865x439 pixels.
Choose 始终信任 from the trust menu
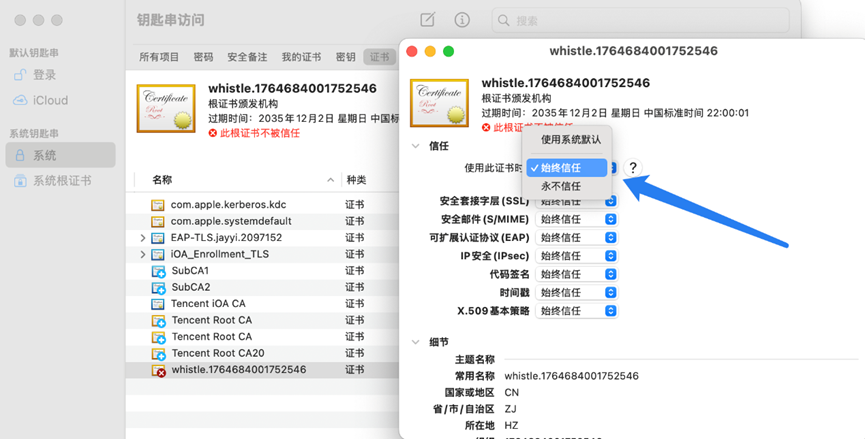coord(567,168)
